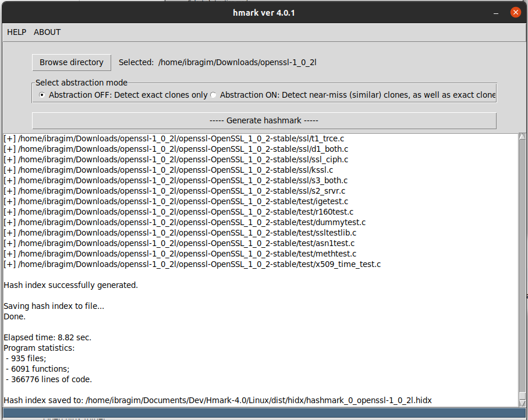The image size is (528, 420).
Task: Enable Abstraction ON near-miss clones mode
Action: [214, 95]
